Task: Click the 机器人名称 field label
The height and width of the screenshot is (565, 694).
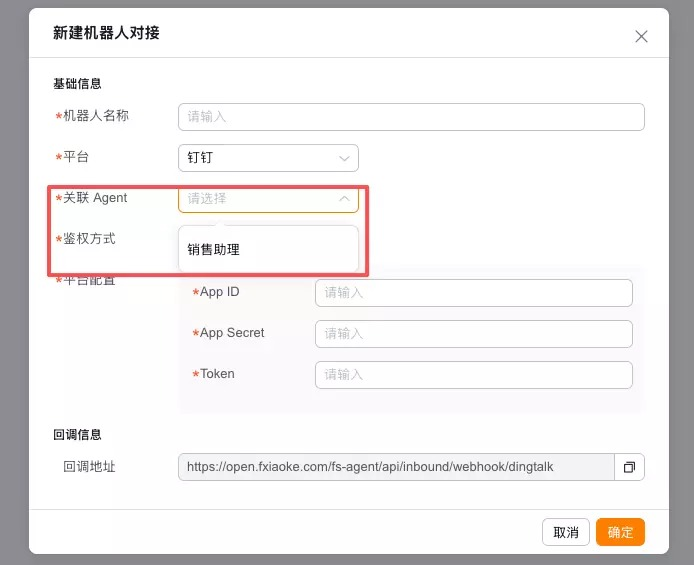Action: click(x=96, y=116)
